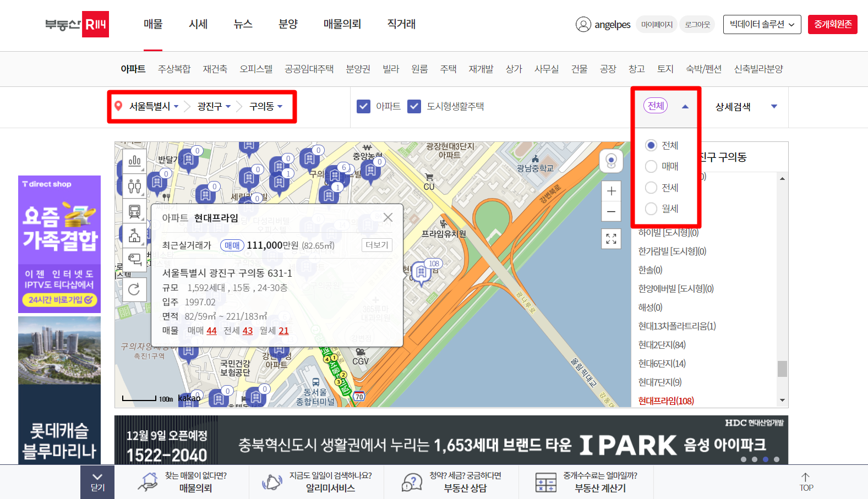Uncheck the 아파트 checkbox
868x499 pixels.
pyautogui.click(x=363, y=106)
